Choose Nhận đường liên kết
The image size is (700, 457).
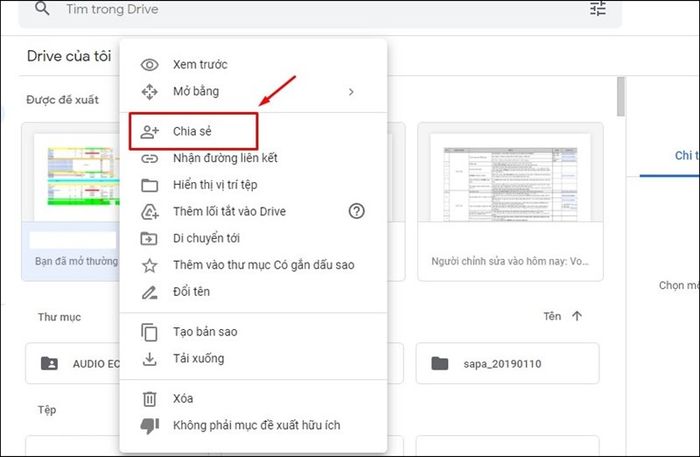click(253, 158)
